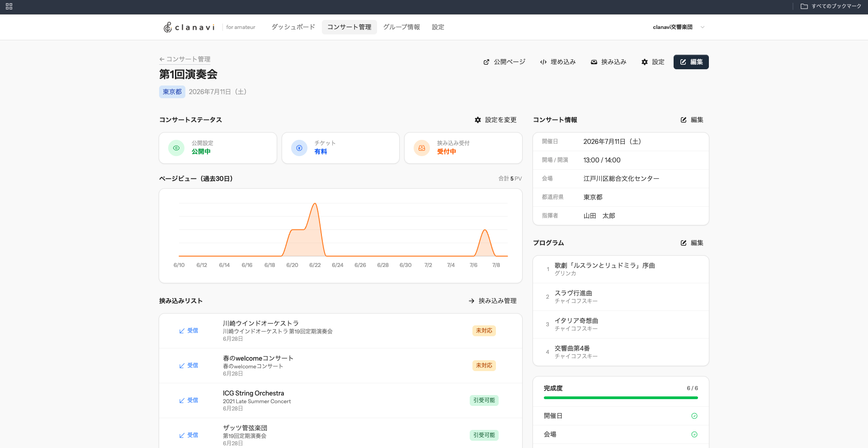Click the 合計 5 PV label

point(510,179)
